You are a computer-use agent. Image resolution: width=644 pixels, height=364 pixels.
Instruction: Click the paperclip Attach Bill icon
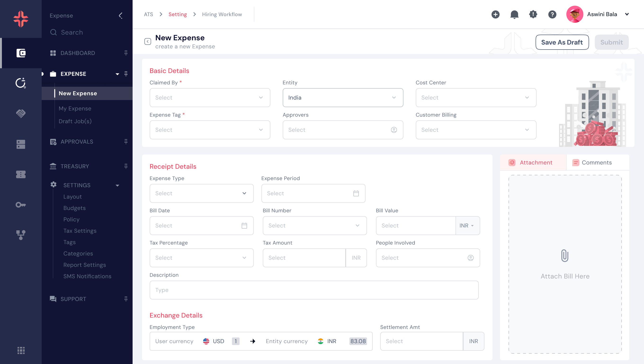[565, 255]
